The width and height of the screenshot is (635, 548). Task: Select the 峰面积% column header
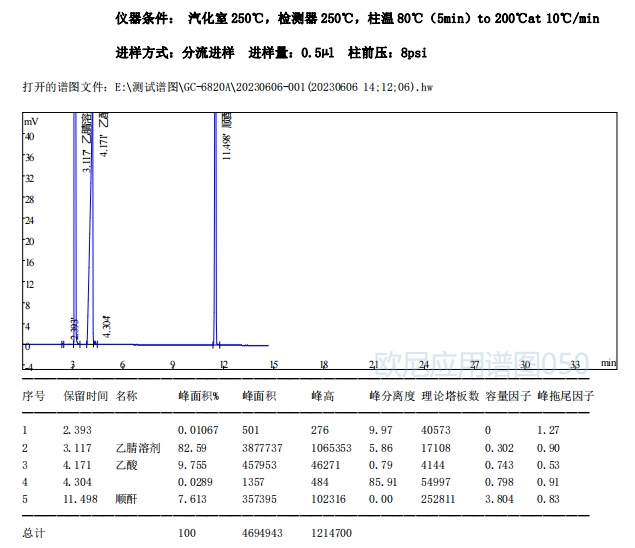point(196,396)
